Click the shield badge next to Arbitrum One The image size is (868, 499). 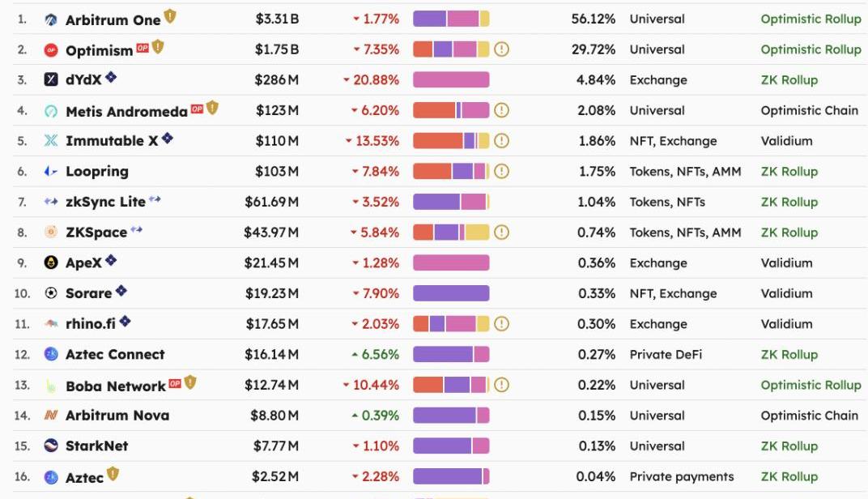(170, 17)
